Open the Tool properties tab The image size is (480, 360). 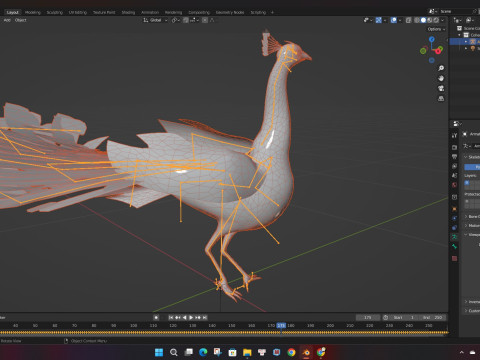coord(454,135)
